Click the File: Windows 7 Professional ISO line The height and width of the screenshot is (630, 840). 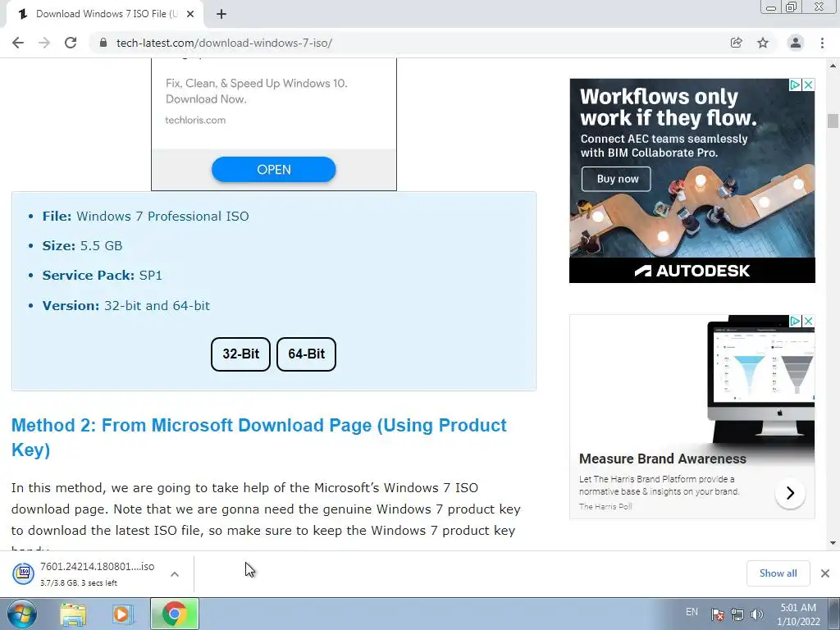146,217
